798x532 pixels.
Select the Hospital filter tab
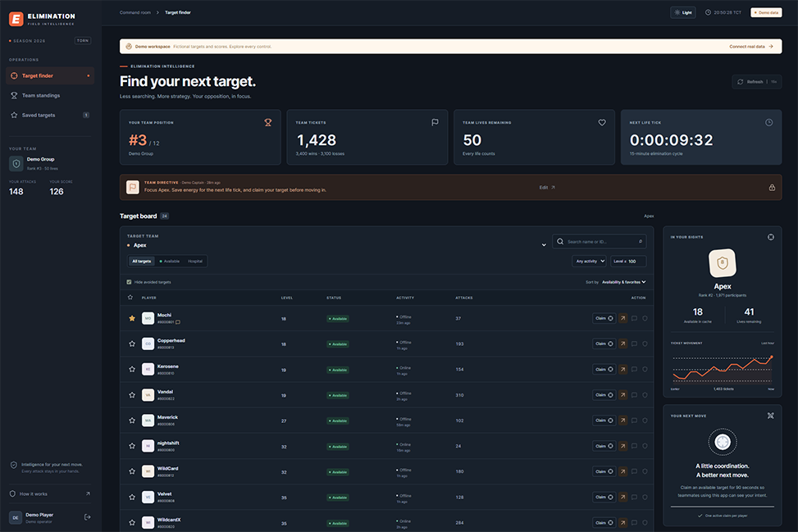195,261
